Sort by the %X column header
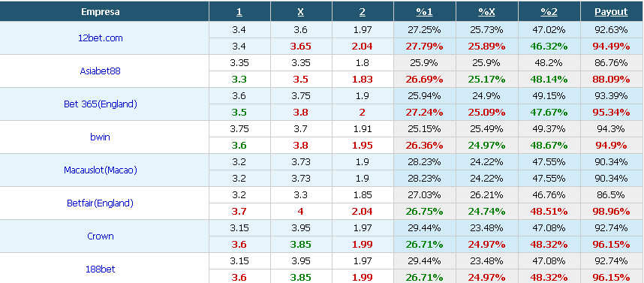Image resolution: width=644 pixels, height=283 pixels. 486,12
